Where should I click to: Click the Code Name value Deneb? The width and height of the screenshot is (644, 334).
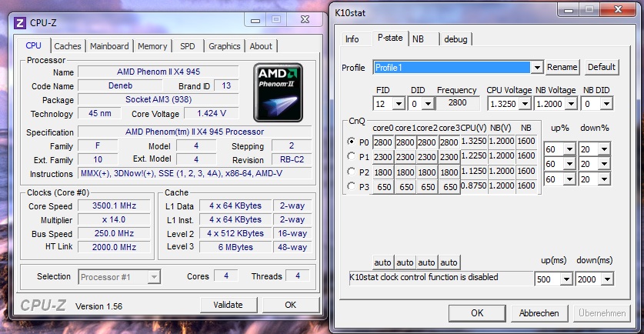(120, 86)
